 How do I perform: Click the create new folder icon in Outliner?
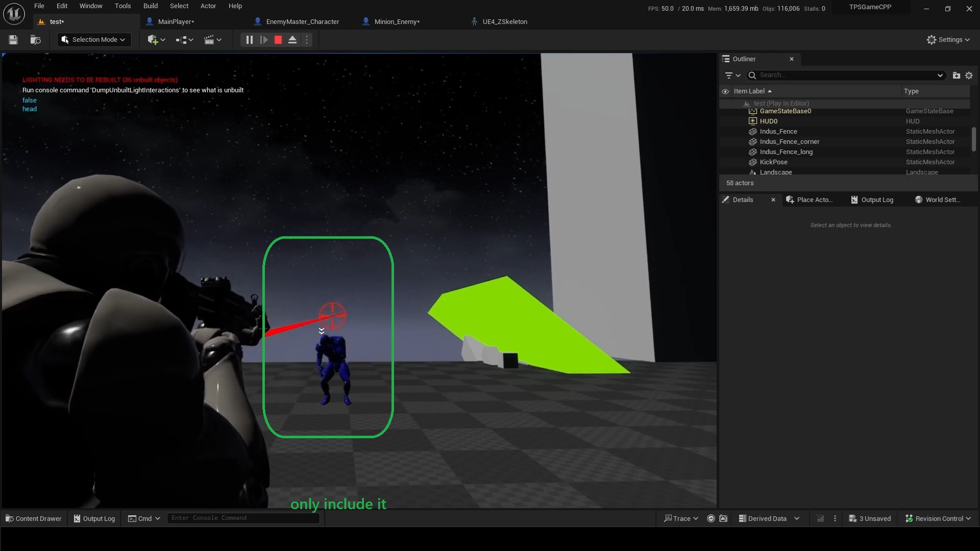pyautogui.click(x=956, y=75)
